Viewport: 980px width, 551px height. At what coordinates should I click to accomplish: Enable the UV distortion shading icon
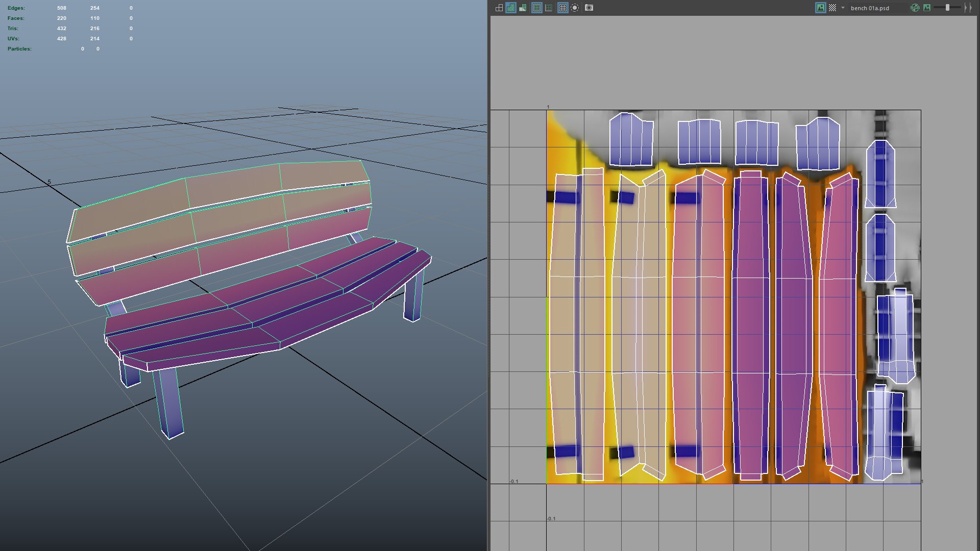tap(523, 8)
